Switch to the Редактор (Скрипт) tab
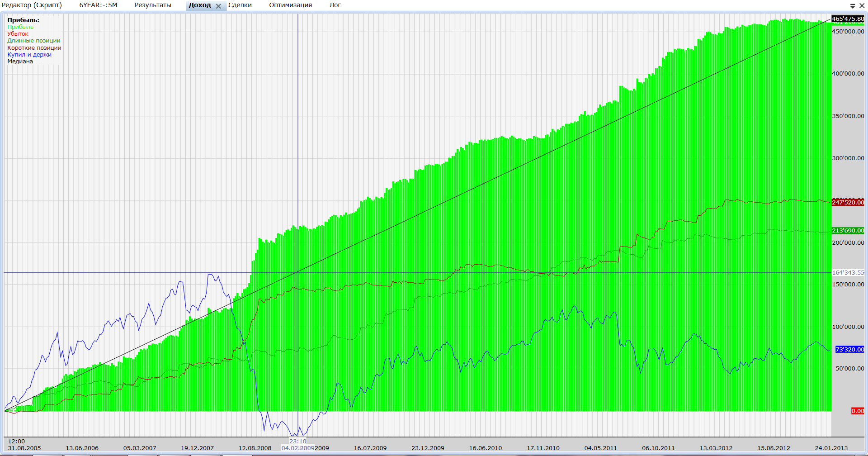 point(32,5)
